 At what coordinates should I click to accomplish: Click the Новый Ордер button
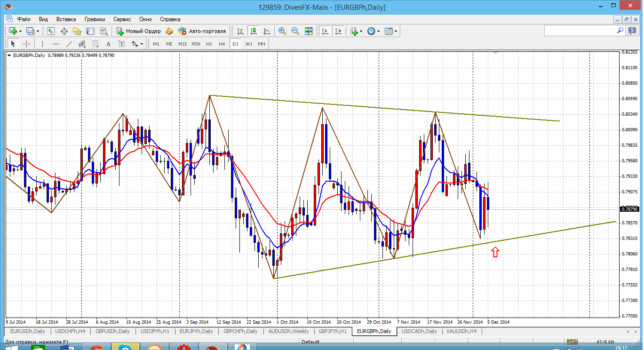click(139, 31)
